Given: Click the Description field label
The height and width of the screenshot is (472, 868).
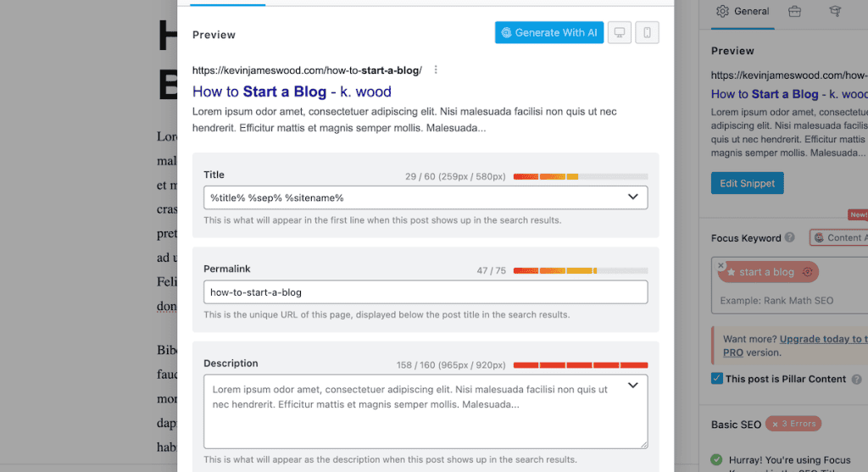Looking at the screenshot, I should pos(231,364).
